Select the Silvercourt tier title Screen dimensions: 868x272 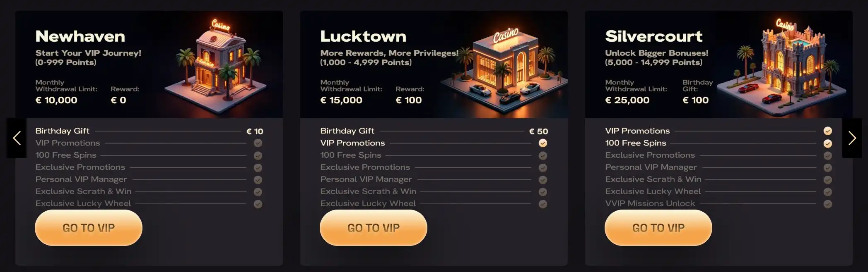pyautogui.click(x=654, y=36)
